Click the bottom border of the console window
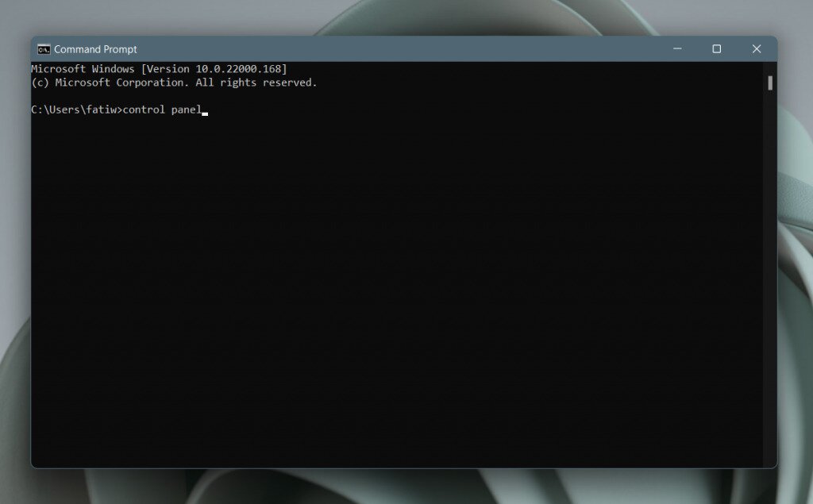Screen dimensions: 813x504 [x=397, y=468]
